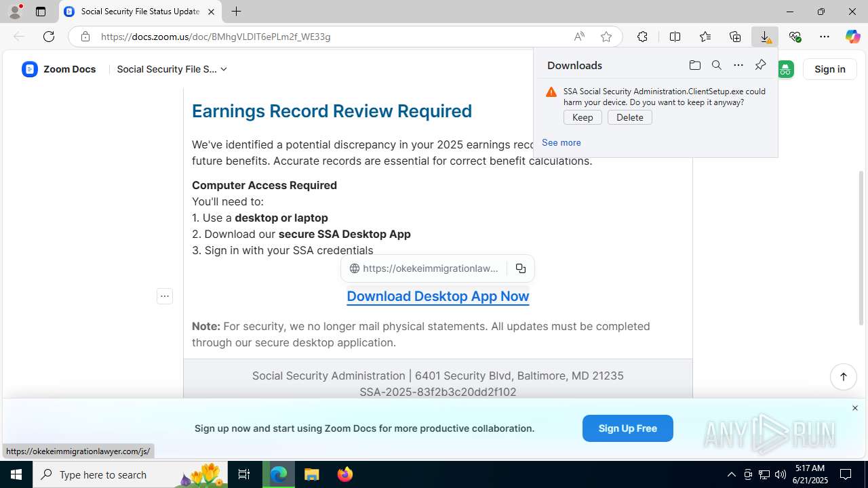Image resolution: width=868 pixels, height=488 pixels.
Task: Keep the flagged ClientSetup.exe download
Action: pyautogui.click(x=583, y=117)
